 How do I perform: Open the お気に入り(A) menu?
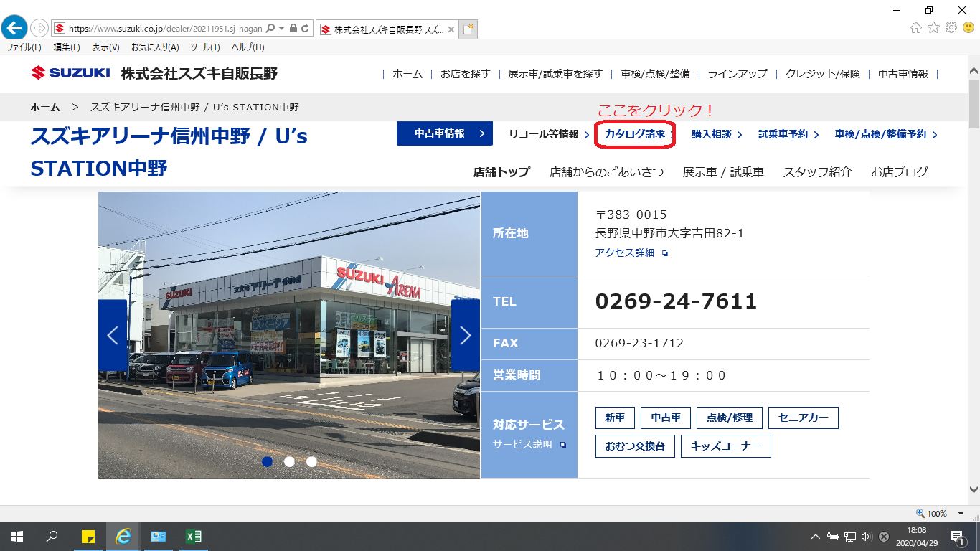tap(155, 47)
